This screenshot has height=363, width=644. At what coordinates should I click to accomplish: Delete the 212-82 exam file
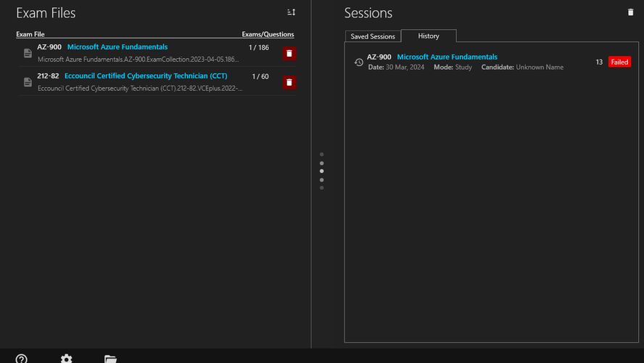tap(289, 82)
